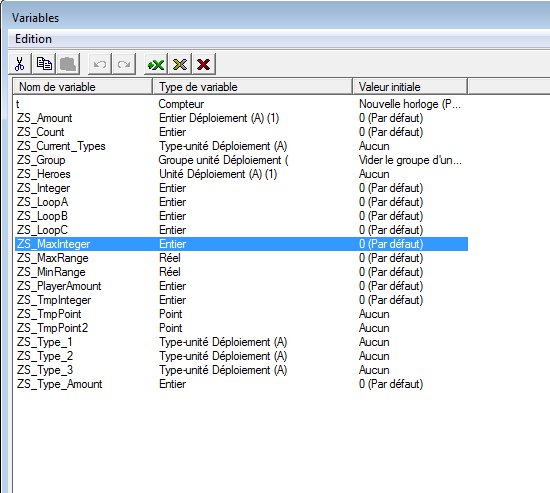This screenshot has height=493, width=550.
Task: Select the ZS_Count variable row
Action: 241,132
